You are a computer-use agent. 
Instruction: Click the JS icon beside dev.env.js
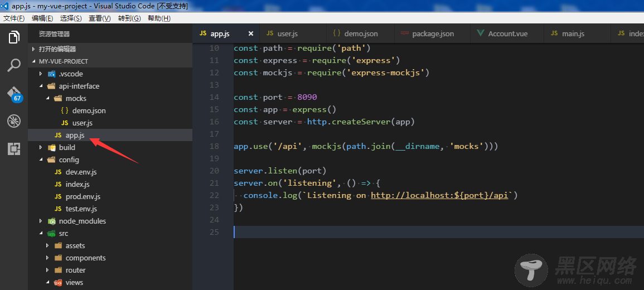[x=58, y=172]
